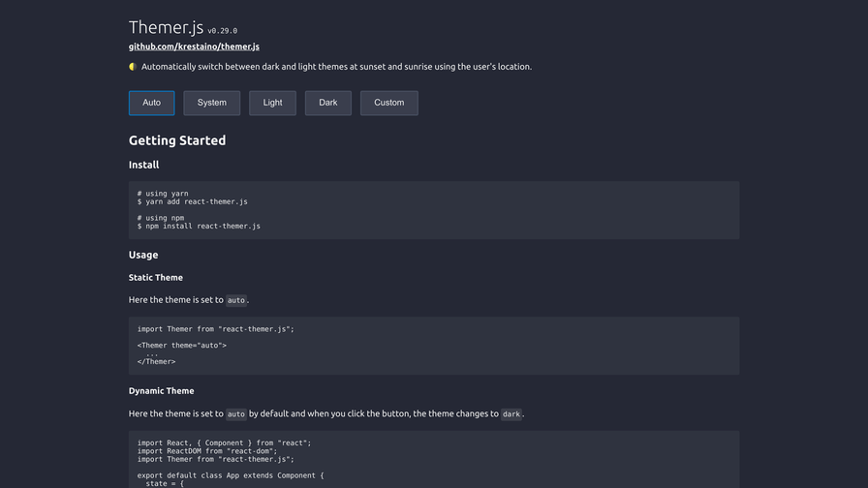Click 'import ReactDOM from "react-dom"' line

(x=207, y=451)
